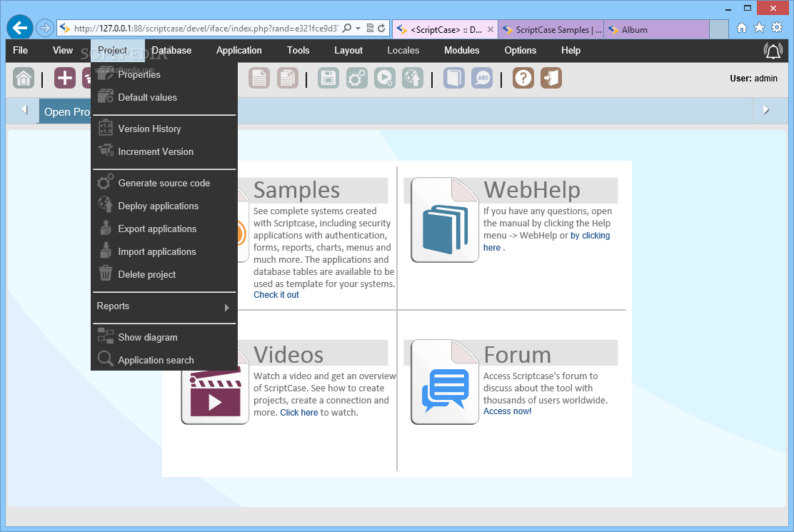Follow the Forum Access now link
The height and width of the screenshot is (532, 794).
pyautogui.click(x=507, y=411)
